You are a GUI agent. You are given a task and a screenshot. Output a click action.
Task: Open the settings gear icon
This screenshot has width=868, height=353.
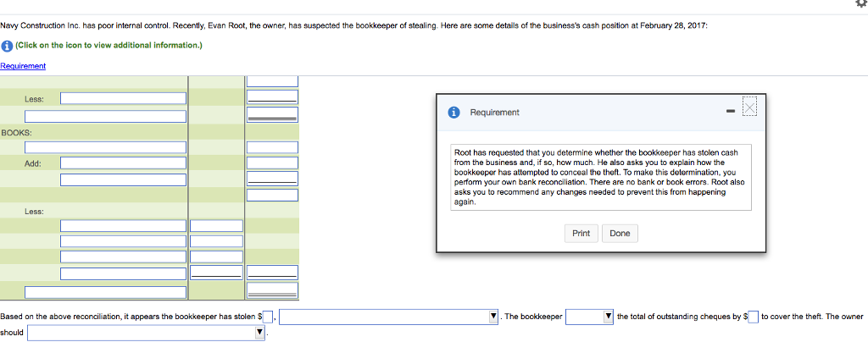tap(861, 3)
